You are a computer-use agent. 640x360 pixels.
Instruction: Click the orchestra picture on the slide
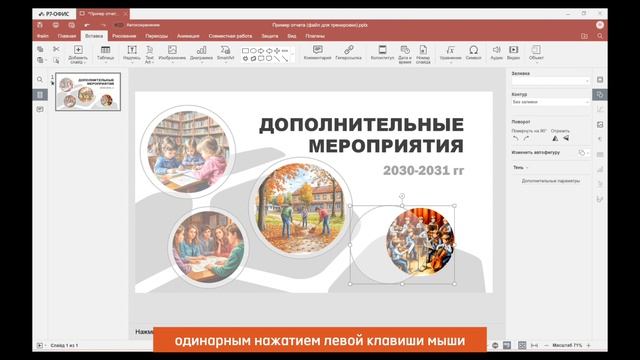point(420,241)
